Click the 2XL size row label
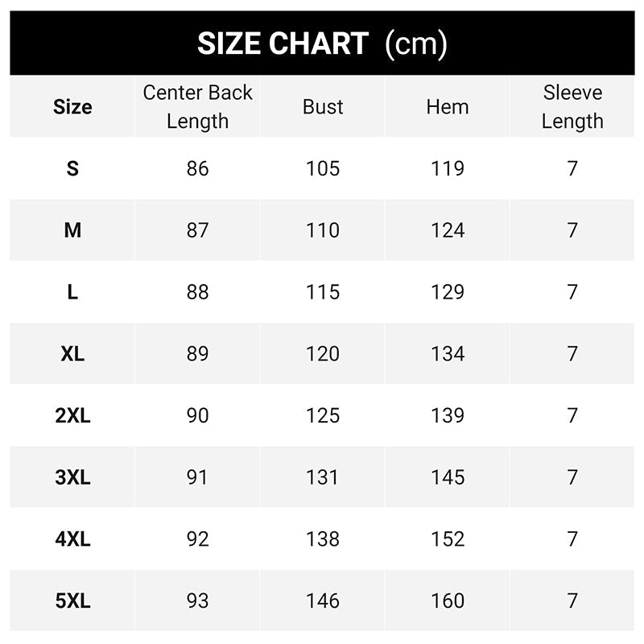644x644 pixels. pos(72,415)
